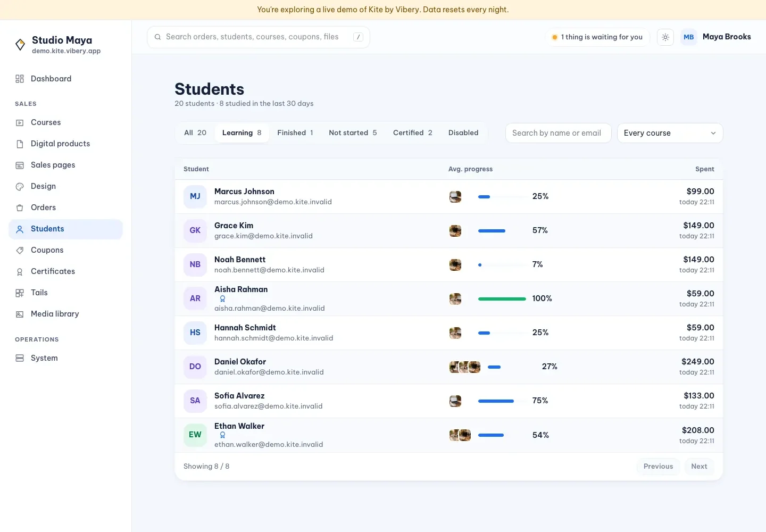
Task: Click the slash shortcut key badge in search
Action: (359, 37)
